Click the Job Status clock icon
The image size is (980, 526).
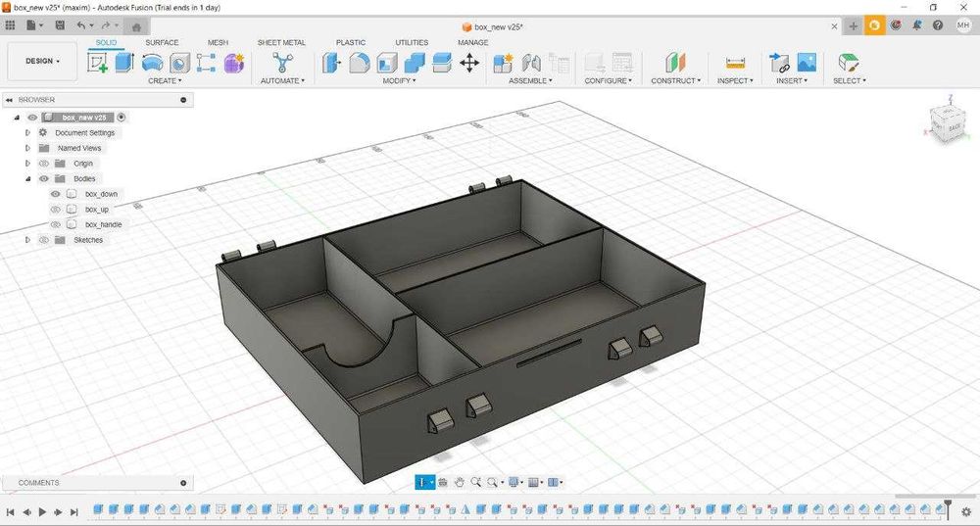tap(896, 25)
